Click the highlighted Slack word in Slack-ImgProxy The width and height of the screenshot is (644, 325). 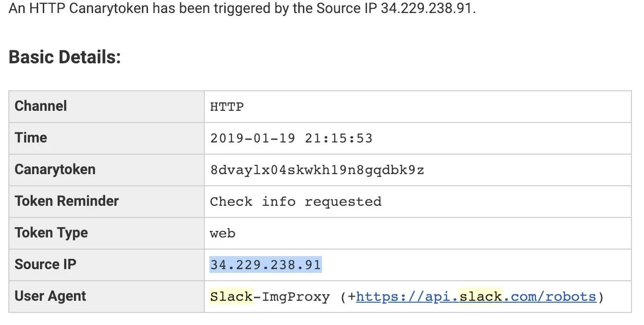coord(231,297)
